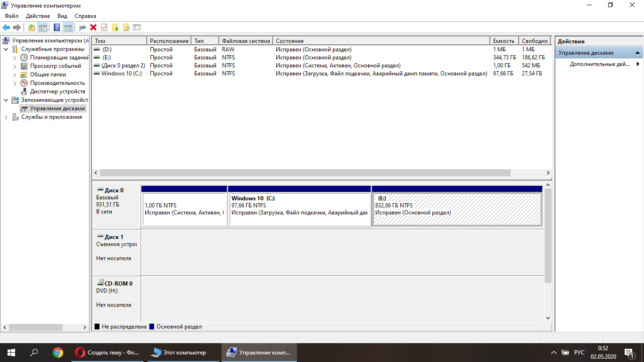Sort by 'Расположение' column header
The width and height of the screenshot is (644, 362).
169,41
